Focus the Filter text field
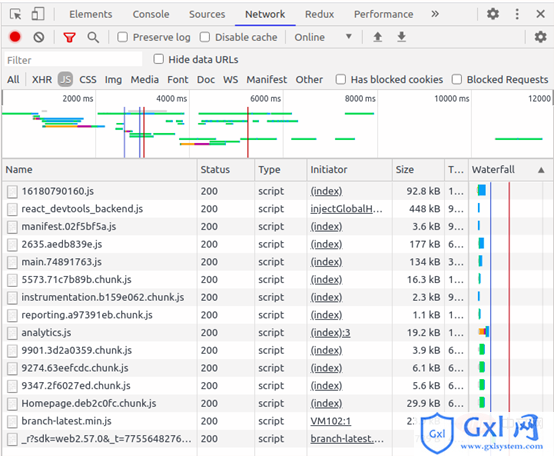554x456 pixels. pyautogui.click(x=73, y=60)
